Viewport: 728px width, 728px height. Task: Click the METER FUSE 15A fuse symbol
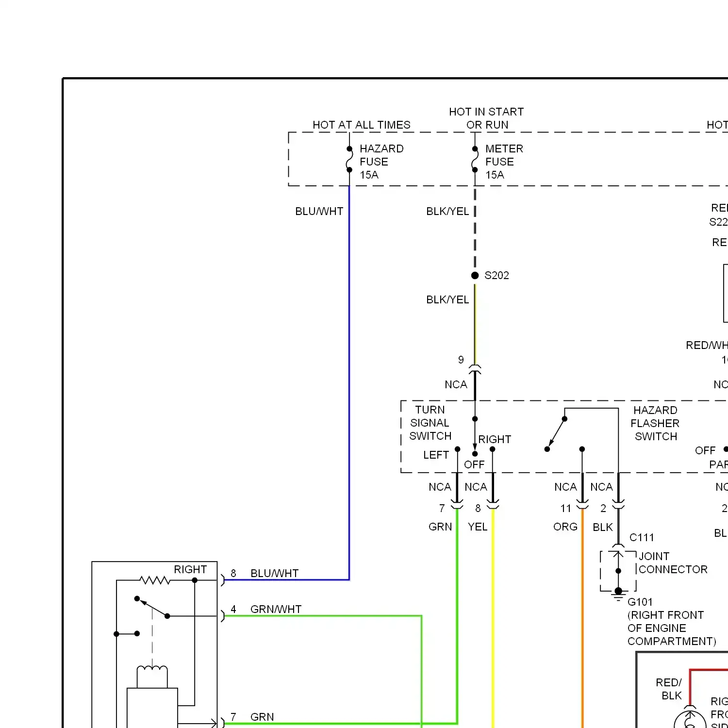pos(475,159)
